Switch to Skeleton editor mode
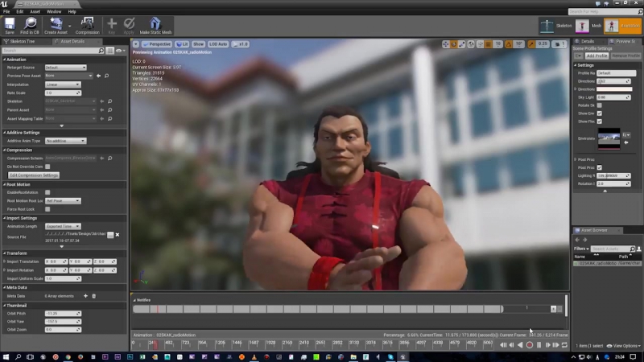The width and height of the screenshot is (644, 362). [555, 26]
